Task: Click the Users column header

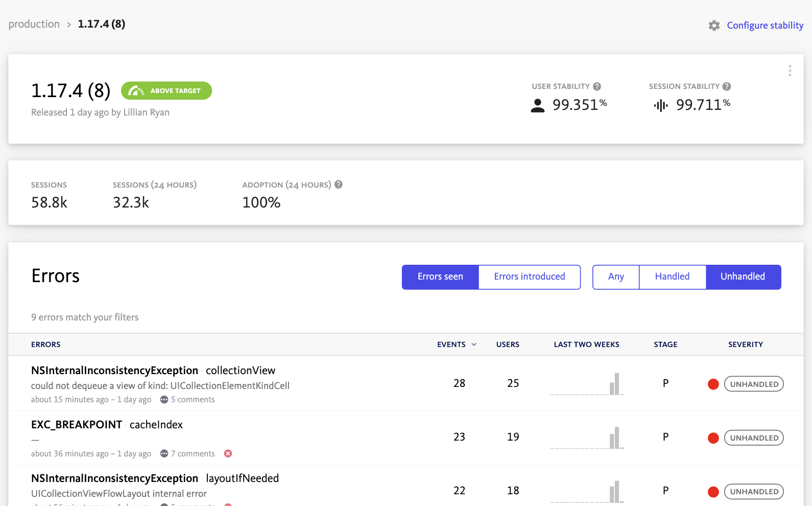Action: (x=508, y=344)
